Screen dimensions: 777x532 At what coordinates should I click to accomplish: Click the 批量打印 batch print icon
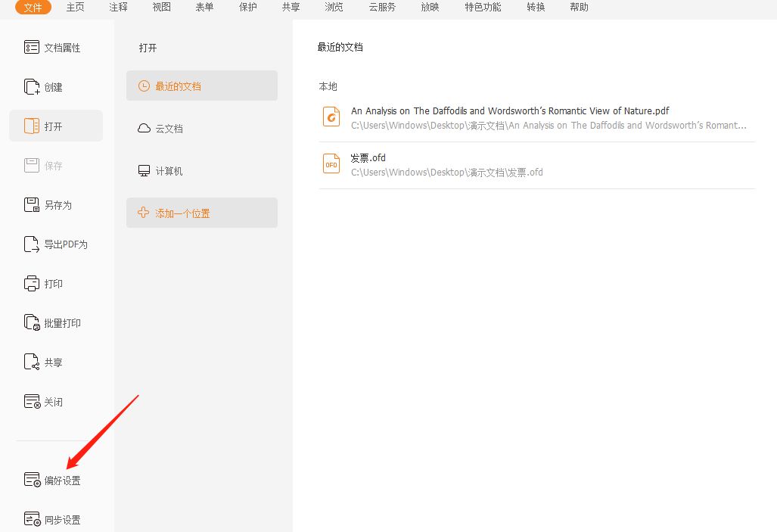click(32, 323)
